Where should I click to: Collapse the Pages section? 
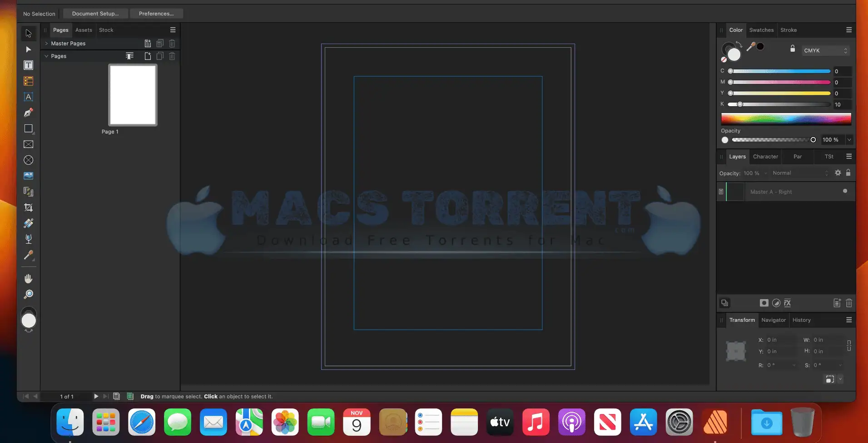click(x=46, y=56)
